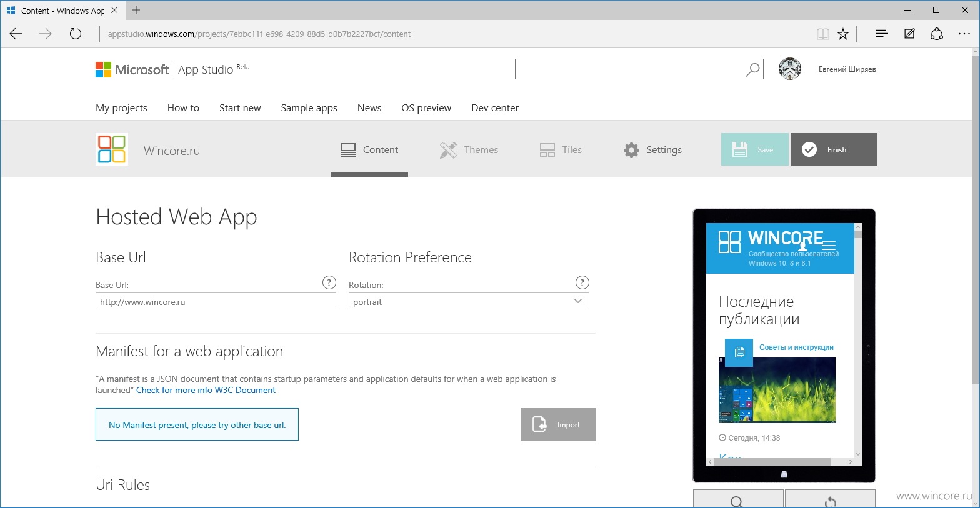
Task: Select Start new in navigation
Action: pos(240,107)
